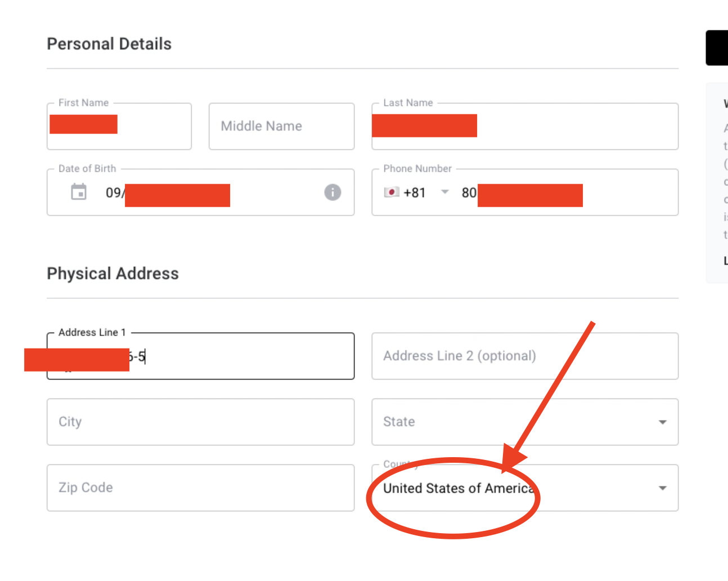Click the calendar icon in Date of Birth
The image size is (728, 581).
click(79, 192)
